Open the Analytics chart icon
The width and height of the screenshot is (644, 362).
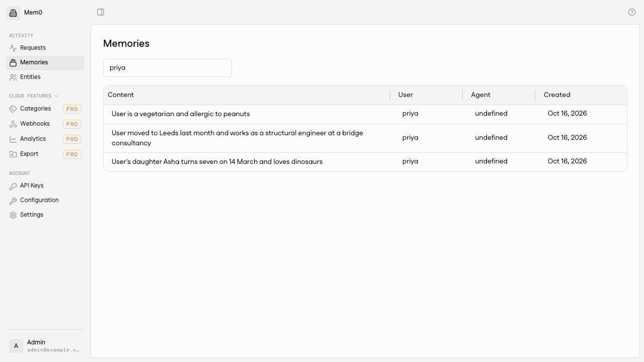tap(13, 139)
